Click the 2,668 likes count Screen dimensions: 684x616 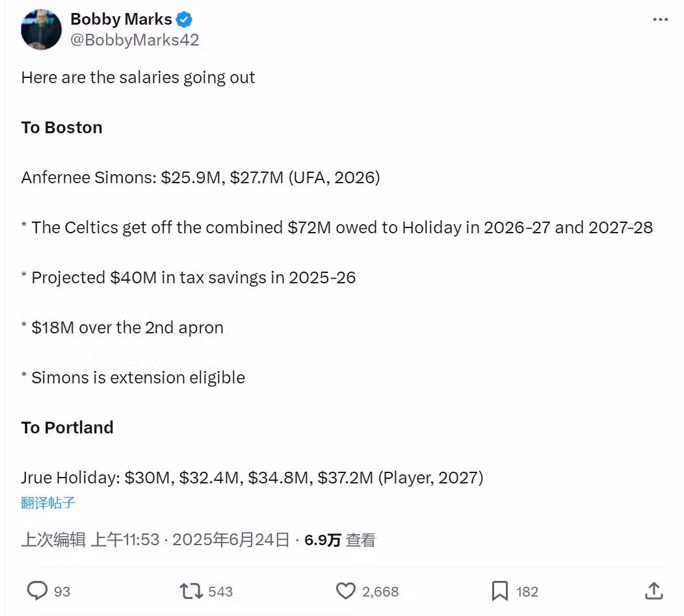380,591
